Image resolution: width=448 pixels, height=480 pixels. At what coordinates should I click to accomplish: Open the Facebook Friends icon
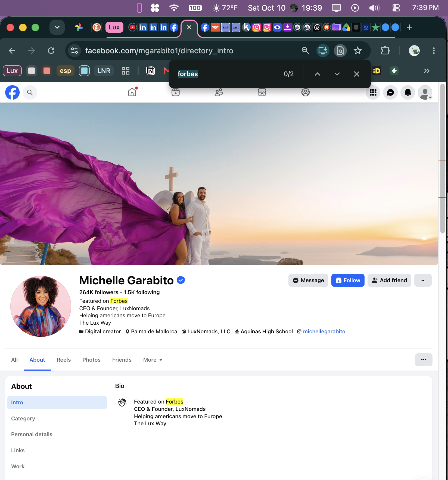click(x=219, y=92)
